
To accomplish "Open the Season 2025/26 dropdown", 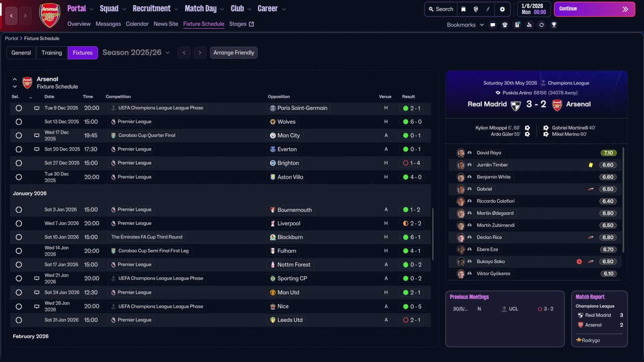I will tap(136, 52).
